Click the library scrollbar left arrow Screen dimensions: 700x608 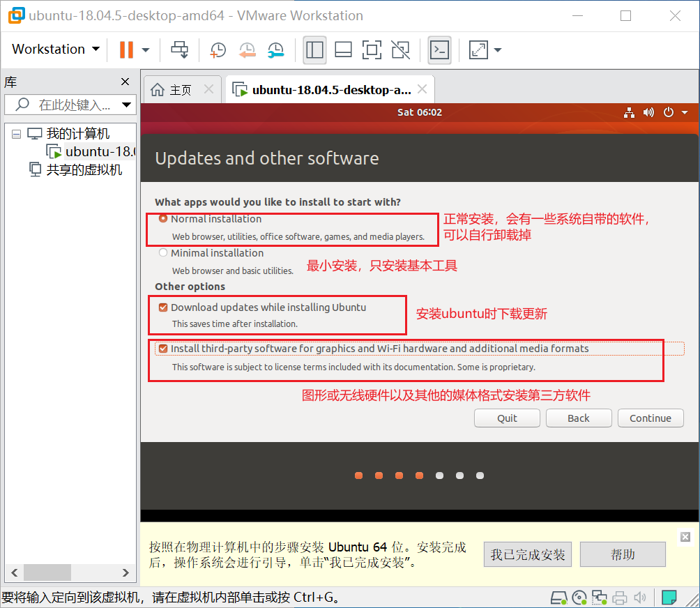click(14, 572)
